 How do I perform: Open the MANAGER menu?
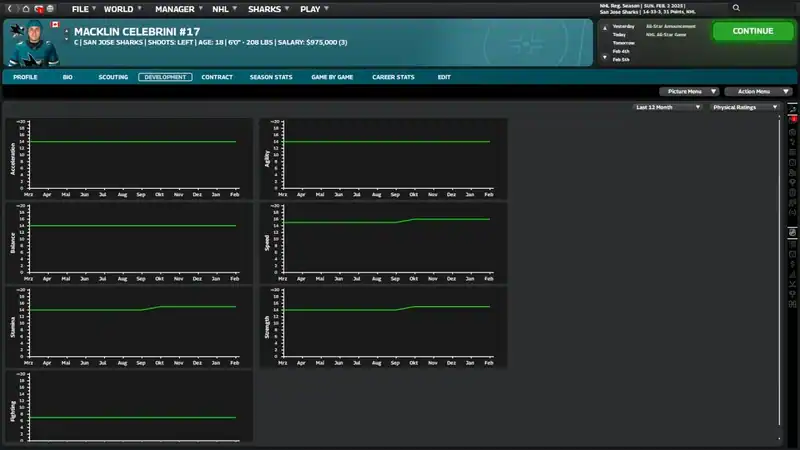tap(179, 9)
